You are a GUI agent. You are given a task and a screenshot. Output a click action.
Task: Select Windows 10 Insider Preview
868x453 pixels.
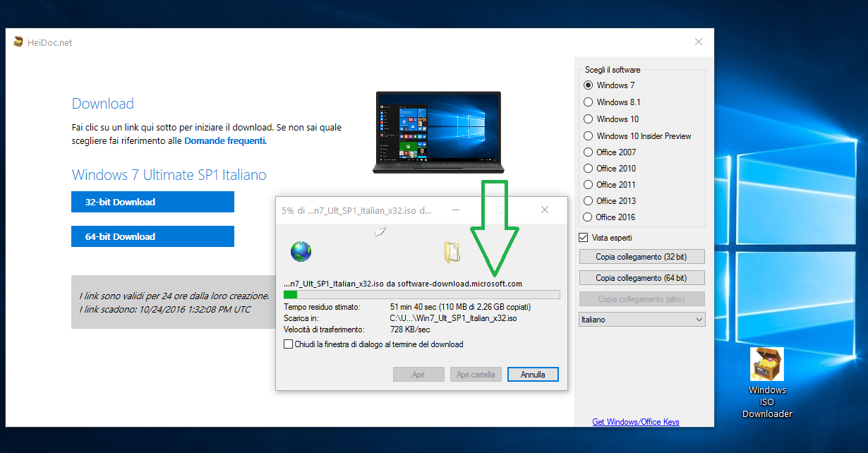589,136
